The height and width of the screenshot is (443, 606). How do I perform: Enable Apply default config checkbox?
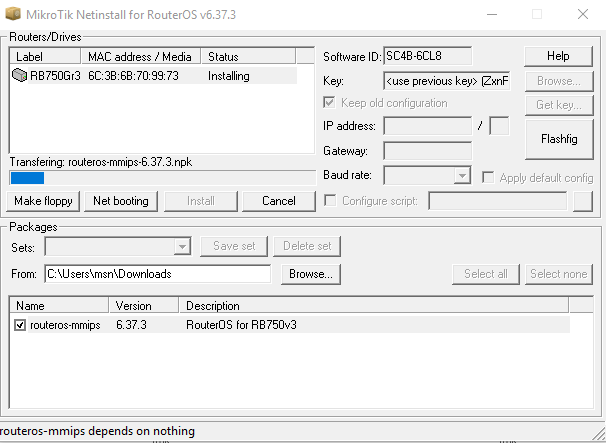(488, 177)
